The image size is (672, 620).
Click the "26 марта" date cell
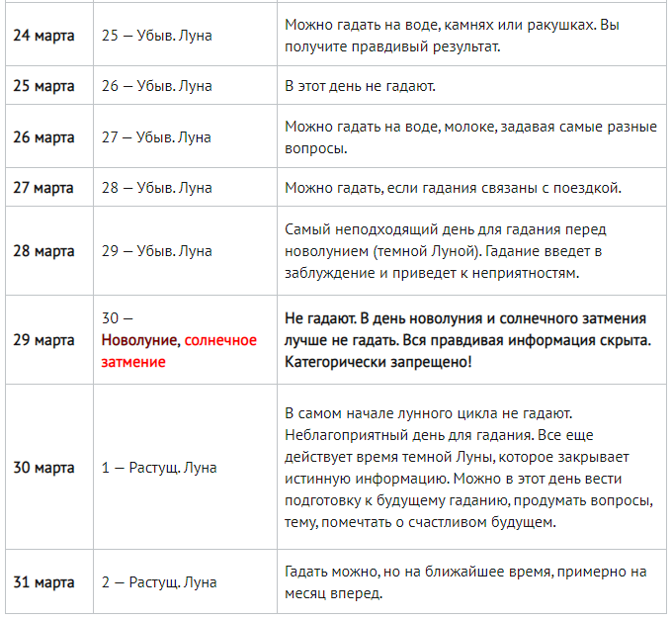[43, 137]
